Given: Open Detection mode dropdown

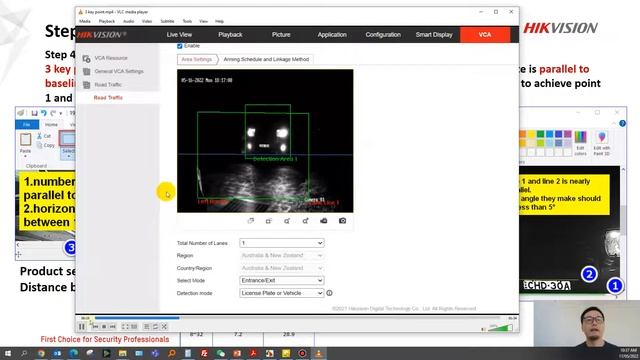Looking at the screenshot, I should 282,293.
